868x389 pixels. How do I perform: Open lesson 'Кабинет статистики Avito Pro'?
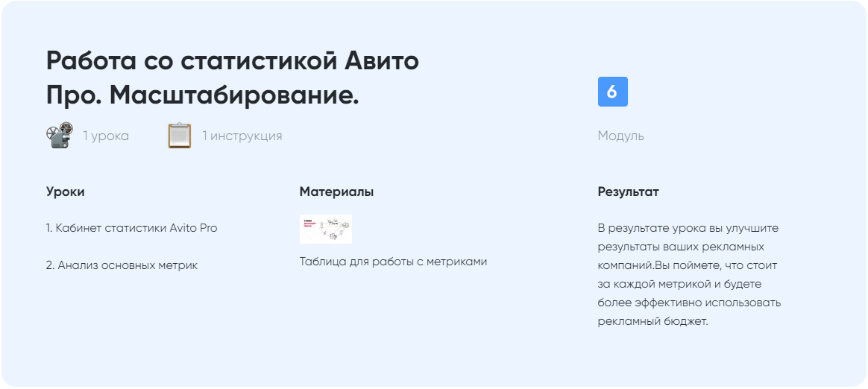[131, 228]
